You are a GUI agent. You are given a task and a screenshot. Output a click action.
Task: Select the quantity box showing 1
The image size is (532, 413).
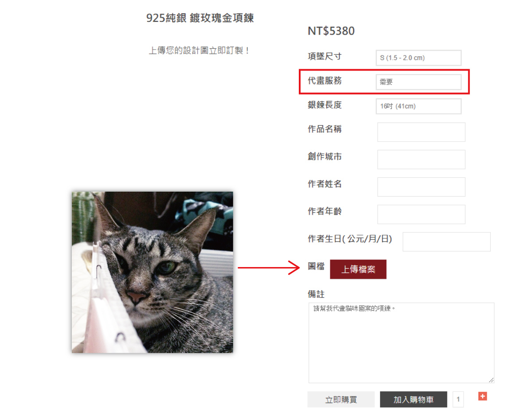458,400
